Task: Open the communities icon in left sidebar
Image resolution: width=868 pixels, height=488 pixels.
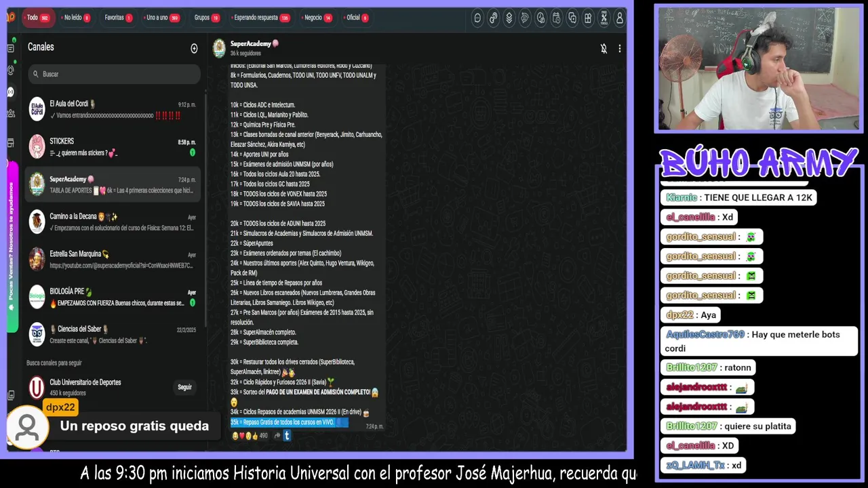Action: click(x=10, y=113)
